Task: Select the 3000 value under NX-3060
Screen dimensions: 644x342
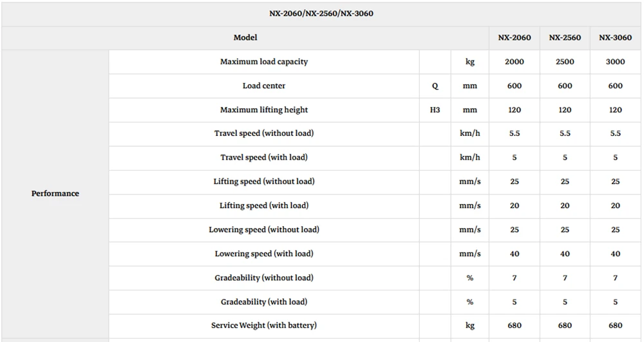Action: coord(615,62)
